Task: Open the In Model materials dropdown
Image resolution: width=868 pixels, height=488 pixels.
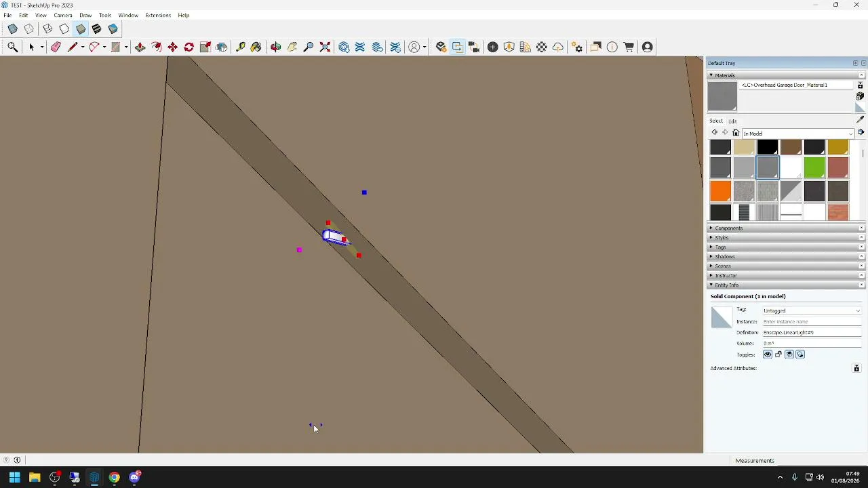Action: (x=799, y=134)
